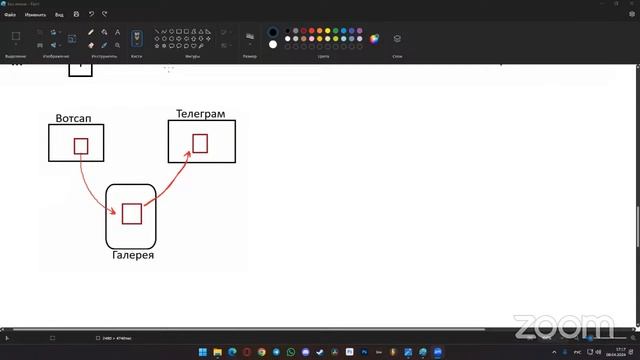Image resolution: width=640 pixels, height=360 pixels.
Task: Select the Fill bucket tool
Action: coord(104,32)
